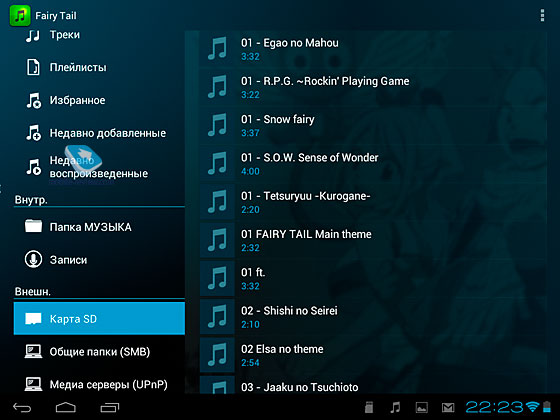This screenshot has height=420, width=560.
Task: Select the Карта SD storage item
Action: point(99,319)
